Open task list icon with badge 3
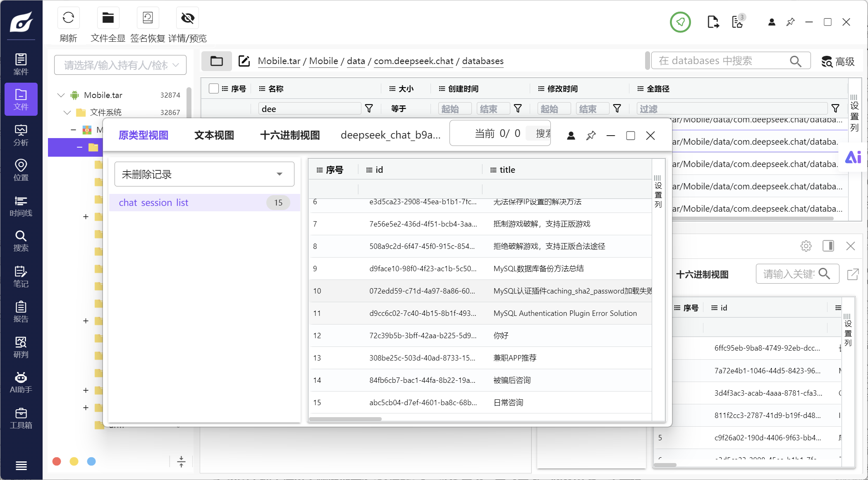This screenshot has height=480, width=868. (x=738, y=21)
